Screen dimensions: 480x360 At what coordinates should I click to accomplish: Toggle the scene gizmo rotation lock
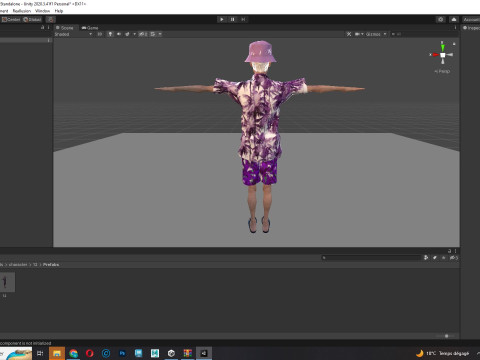[x=454, y=44]
